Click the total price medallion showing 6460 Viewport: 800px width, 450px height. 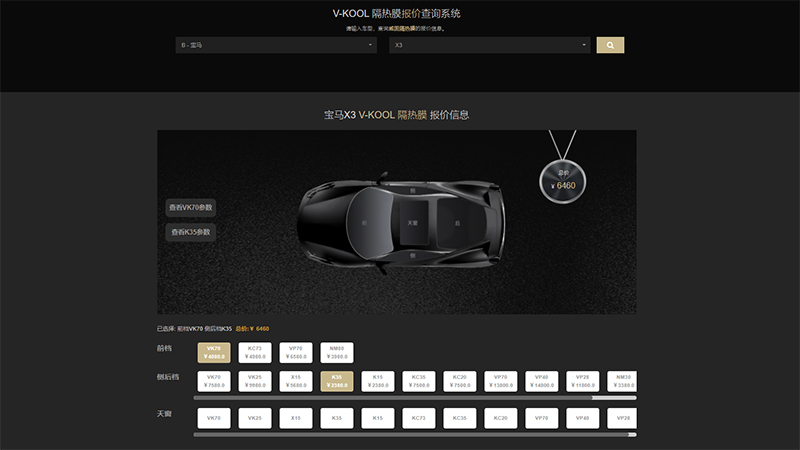coord(565,182)
